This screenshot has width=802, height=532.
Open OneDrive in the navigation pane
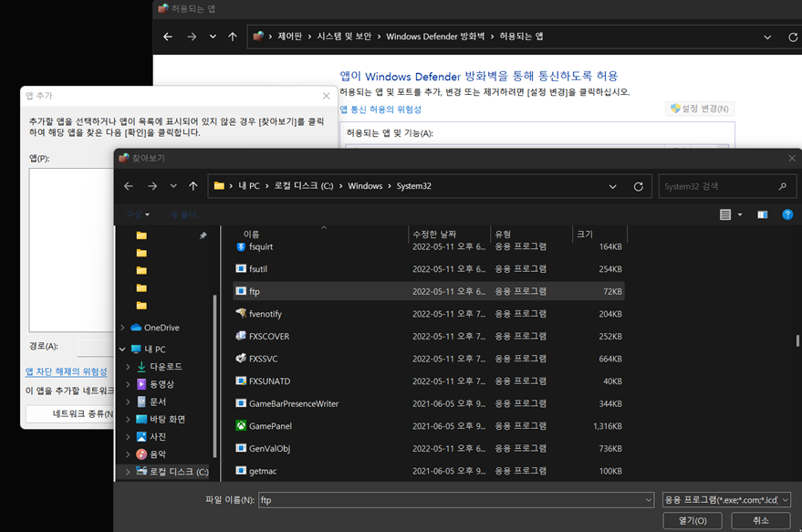point(155,328)
